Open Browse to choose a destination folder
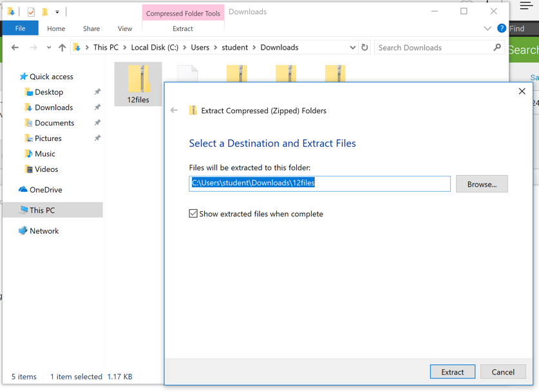Viewport: 539px width, 392px height. pyautogui.click(x=482, y=184)
